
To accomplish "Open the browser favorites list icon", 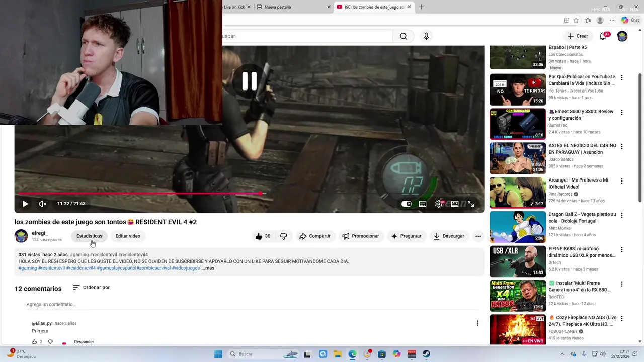I will (x=588, y=20).
